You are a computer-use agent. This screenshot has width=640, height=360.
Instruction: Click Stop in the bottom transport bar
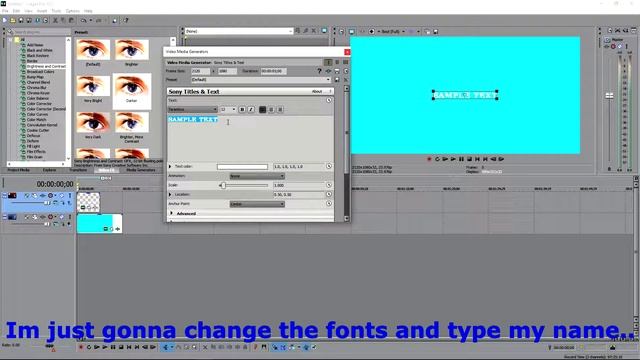point(121,347)
